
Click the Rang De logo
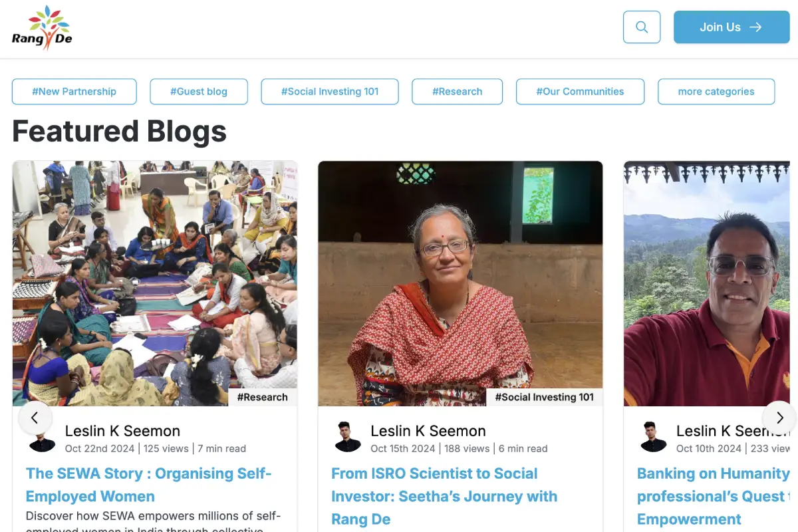click(42, 27)
